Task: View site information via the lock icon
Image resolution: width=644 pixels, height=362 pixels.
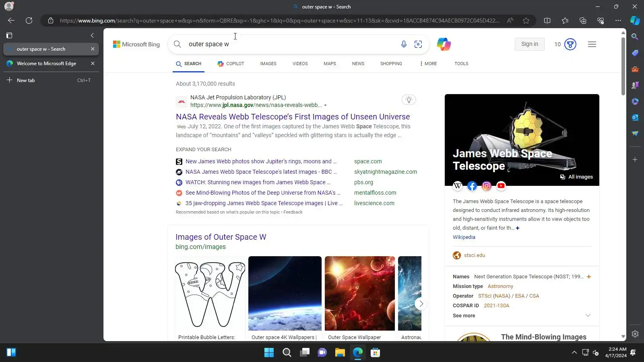Action: [51, 21]
